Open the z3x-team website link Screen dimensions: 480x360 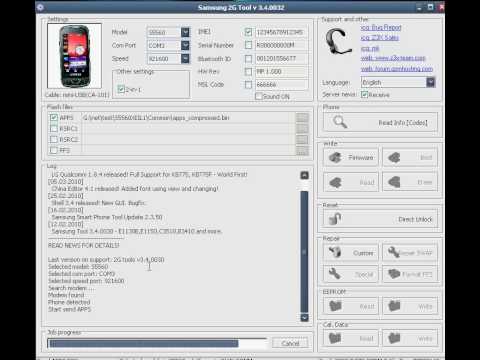click(393, 58)
